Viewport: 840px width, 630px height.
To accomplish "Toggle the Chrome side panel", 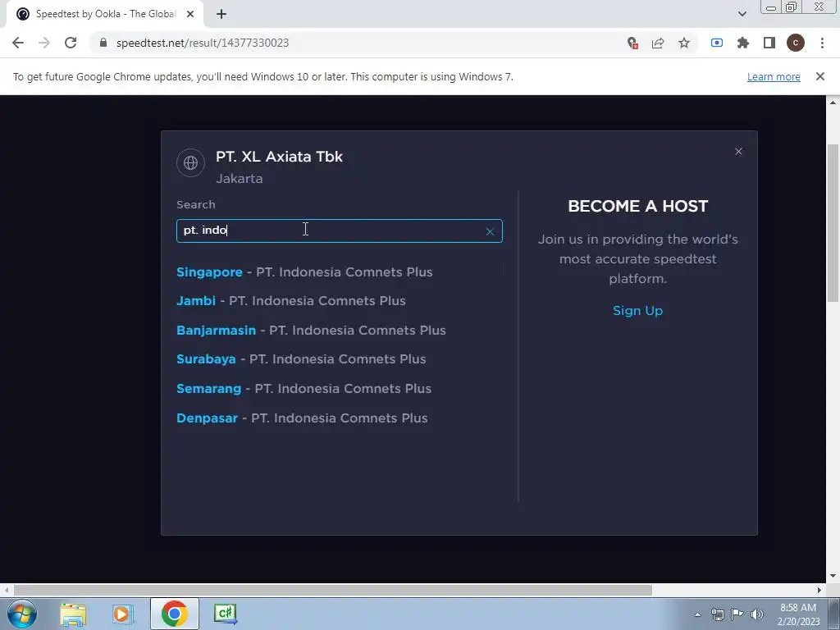I will [769, 43].
